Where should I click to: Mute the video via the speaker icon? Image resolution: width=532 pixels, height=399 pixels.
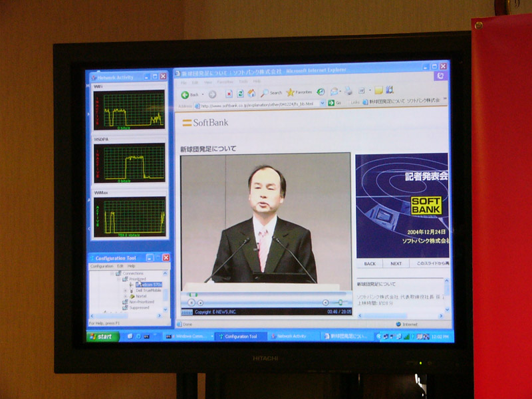325,303
